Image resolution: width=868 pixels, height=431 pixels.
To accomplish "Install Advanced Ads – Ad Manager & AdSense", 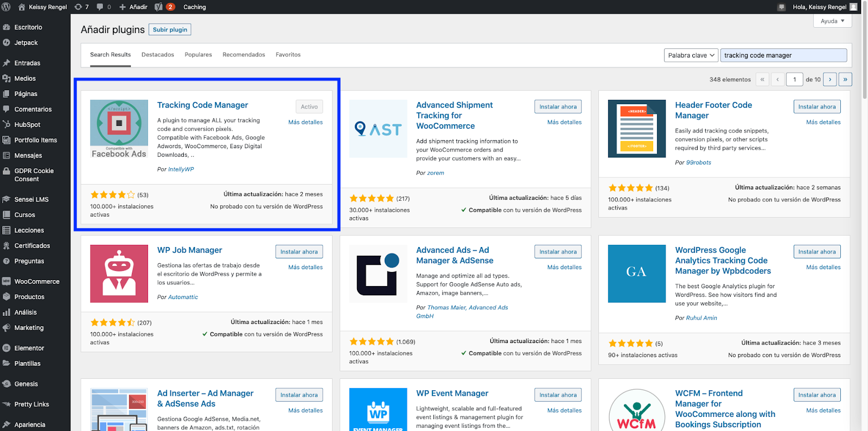I will tap(558, 252).
